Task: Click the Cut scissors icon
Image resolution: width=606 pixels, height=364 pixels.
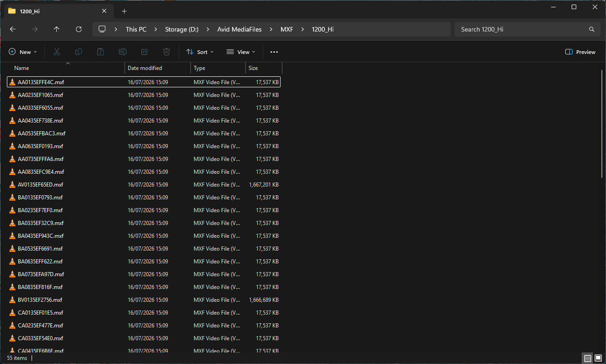Action: click(57, 52)
